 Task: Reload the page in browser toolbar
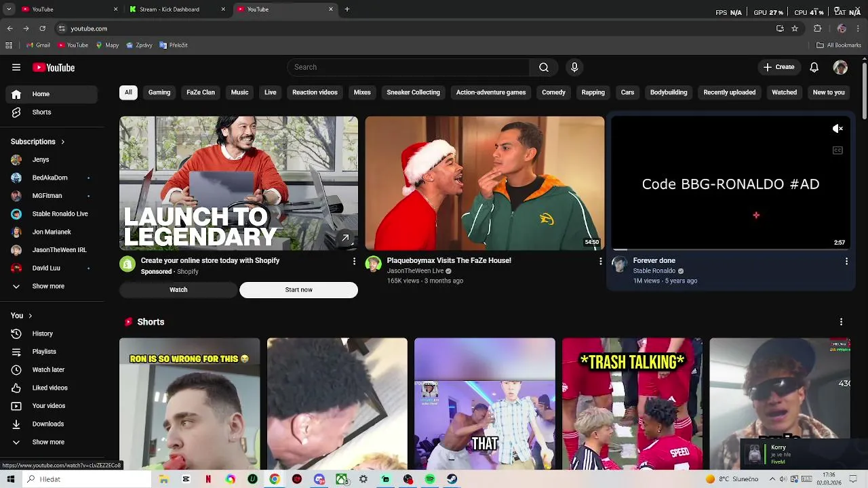(x=42, y=28)
